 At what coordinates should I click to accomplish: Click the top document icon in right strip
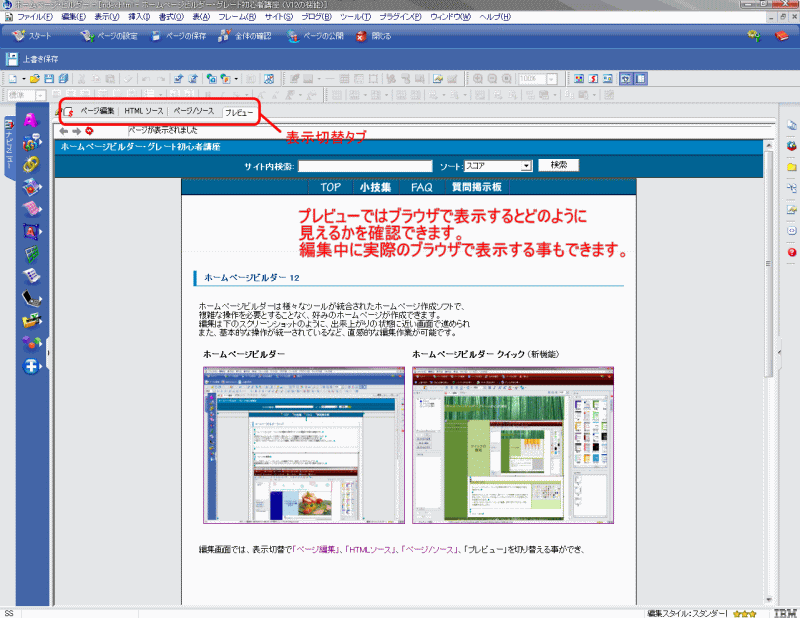pyautogui.click(x=791, y=125)
